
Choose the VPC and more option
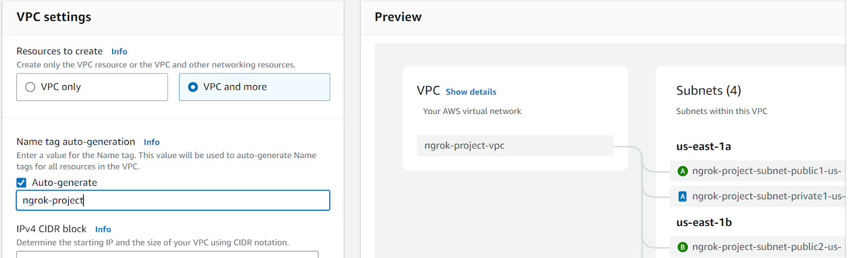coord(193,87)
